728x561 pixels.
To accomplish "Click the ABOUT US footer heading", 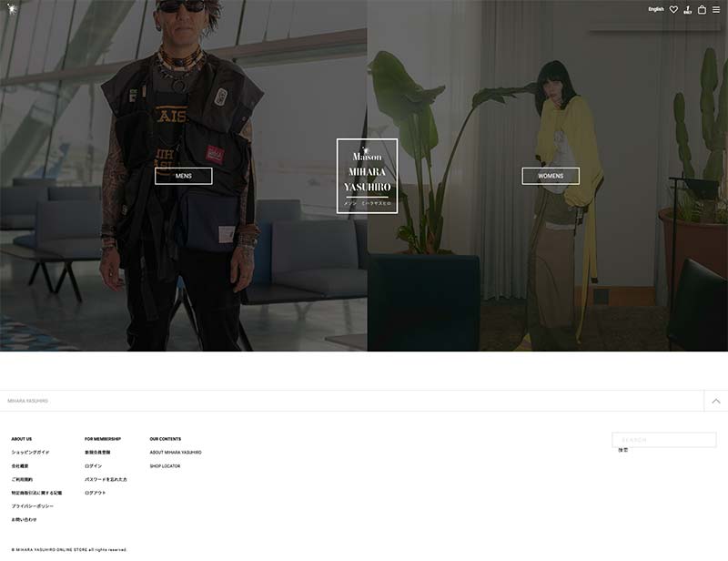I will (x=21, y=439).
